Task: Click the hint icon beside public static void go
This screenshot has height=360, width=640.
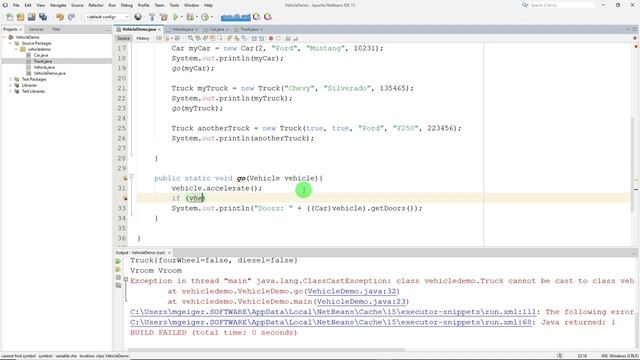Action: coord(125,178)
